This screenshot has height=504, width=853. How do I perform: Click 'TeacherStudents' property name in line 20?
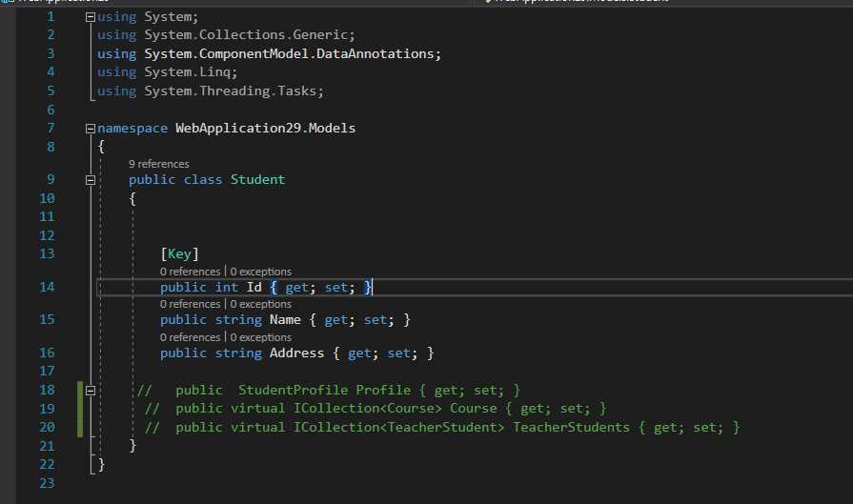pos(571,428)
